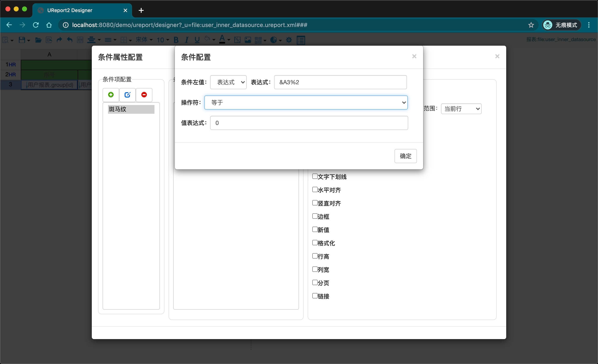Select the 斑马纹 condition item
The height and width of the screenshot is (364, 598).
click(131, 109)
